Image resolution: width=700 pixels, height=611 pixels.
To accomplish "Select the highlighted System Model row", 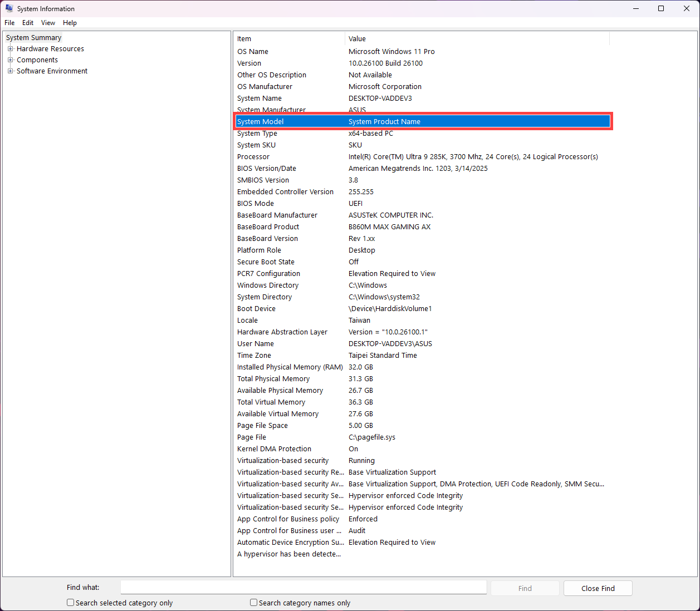I will 422,122.
